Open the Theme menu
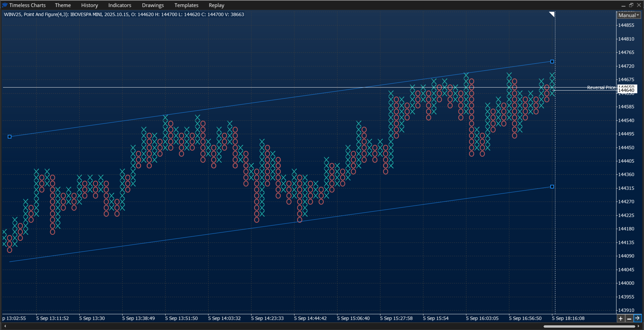 pos(63,5)
